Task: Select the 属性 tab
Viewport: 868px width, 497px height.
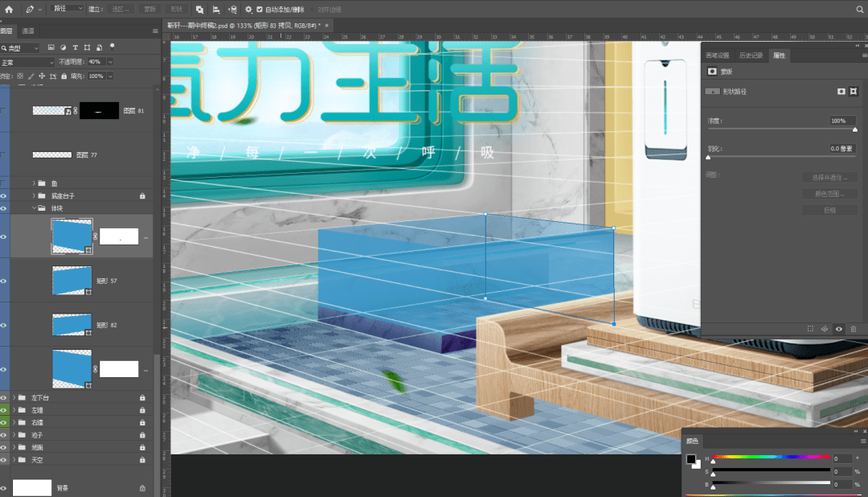Action: click(780, 55)
